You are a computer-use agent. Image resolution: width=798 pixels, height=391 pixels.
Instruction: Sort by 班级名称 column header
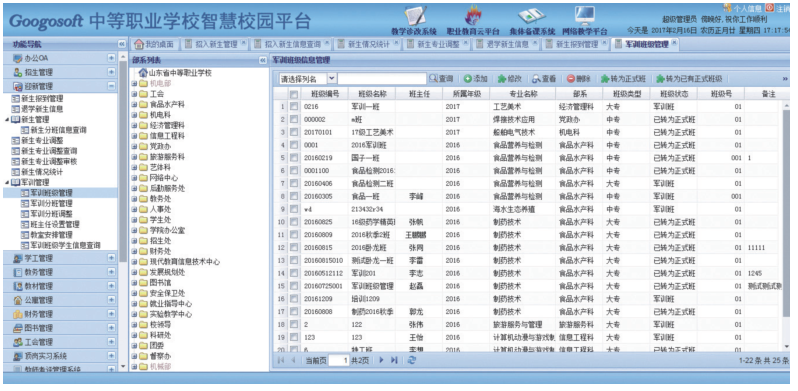pos(372,94)
